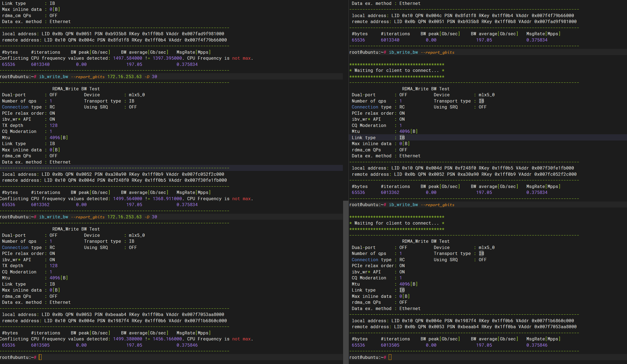Click iterations 6013362 in right pane

point(390,193)
